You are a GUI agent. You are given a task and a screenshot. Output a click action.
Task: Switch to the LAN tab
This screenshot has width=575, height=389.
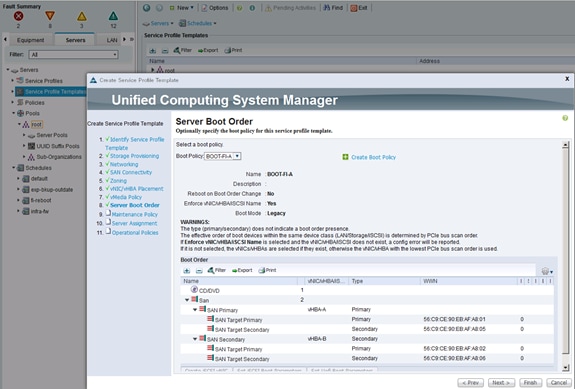(112, 40)
